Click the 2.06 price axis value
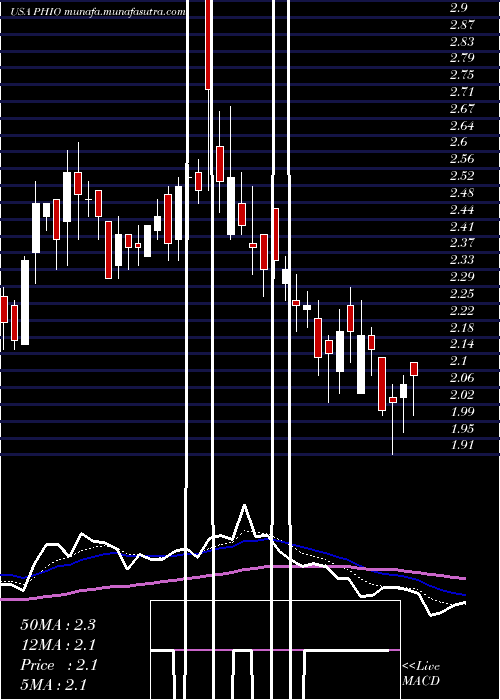The width and height of the screenshot is (500, 700). coord(462,378)
